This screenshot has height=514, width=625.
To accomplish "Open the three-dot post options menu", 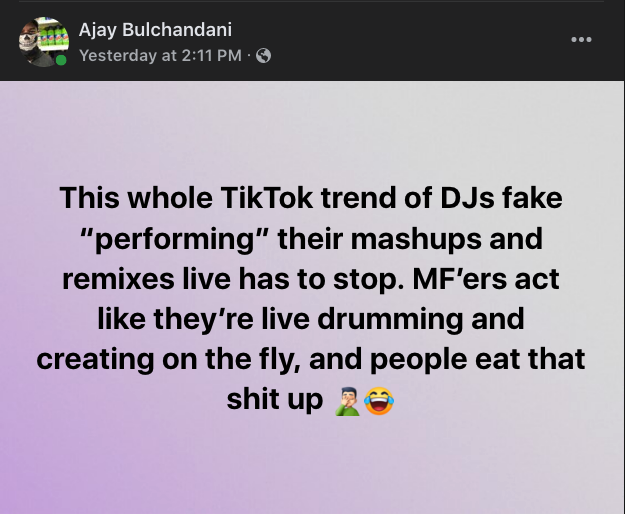I will click(581, 39).
